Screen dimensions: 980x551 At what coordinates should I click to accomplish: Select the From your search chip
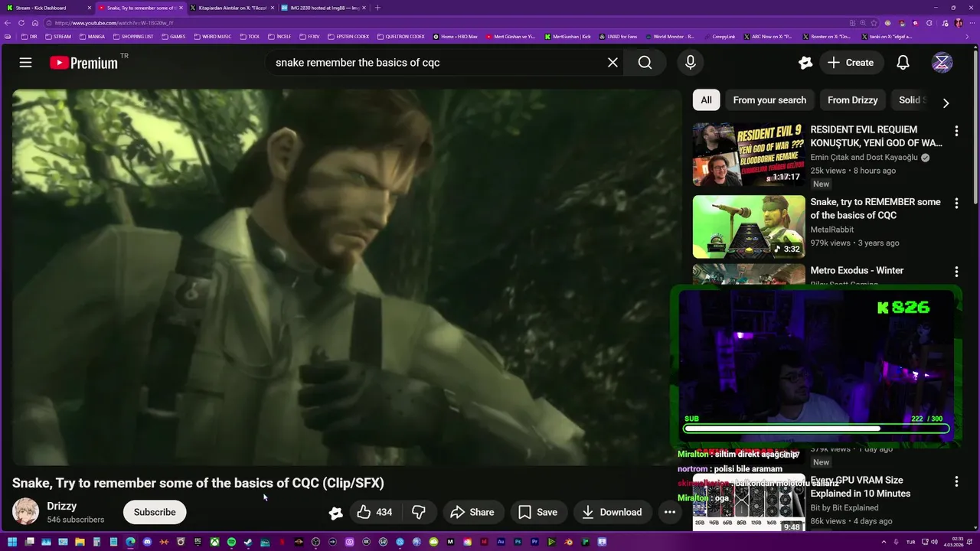(769, 100)
